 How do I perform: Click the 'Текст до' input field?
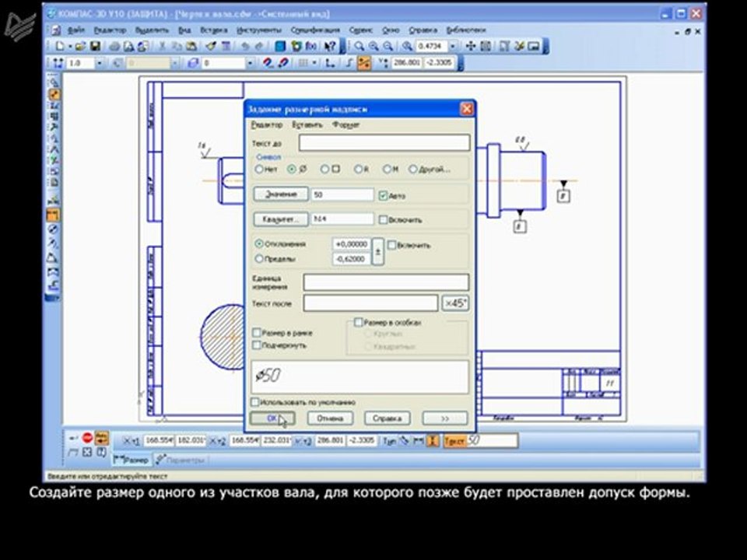384,142
